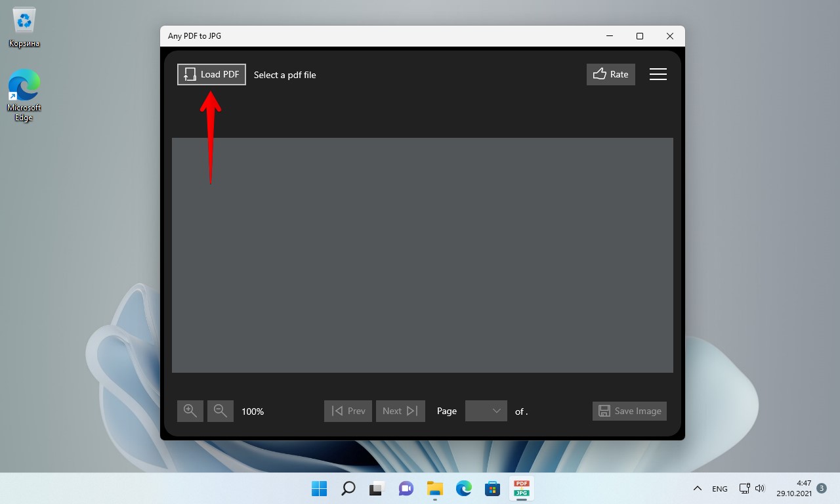840x504 pixels.
Task: Rate the app with thumbs-up button
Action: [x=611, y=74]
